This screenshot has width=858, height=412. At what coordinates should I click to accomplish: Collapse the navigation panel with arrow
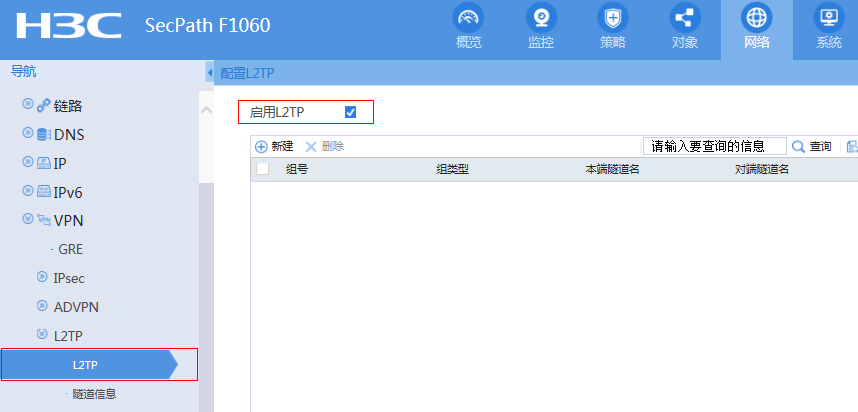click(x=210, y=73)
